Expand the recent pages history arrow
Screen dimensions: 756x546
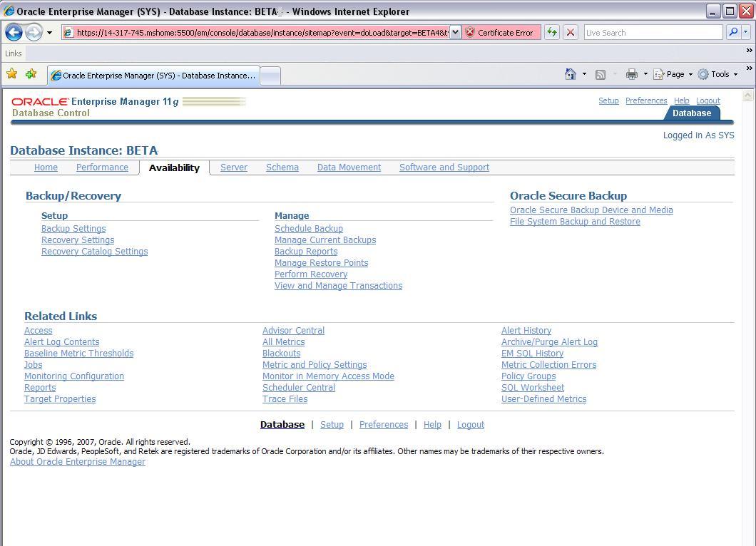(49, 33)
